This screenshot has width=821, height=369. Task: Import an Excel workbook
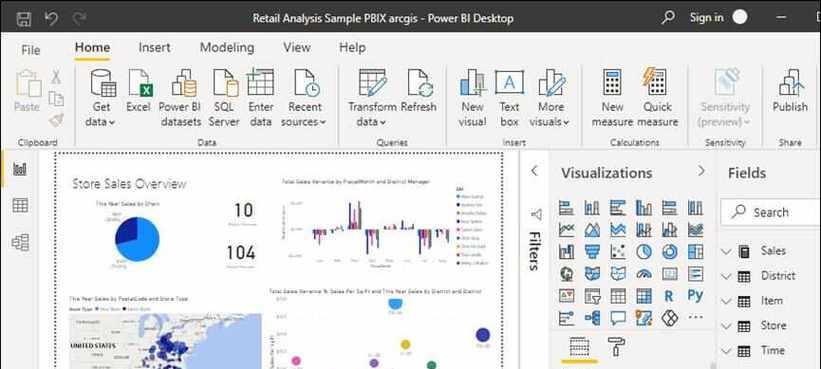tap(138, 91)
